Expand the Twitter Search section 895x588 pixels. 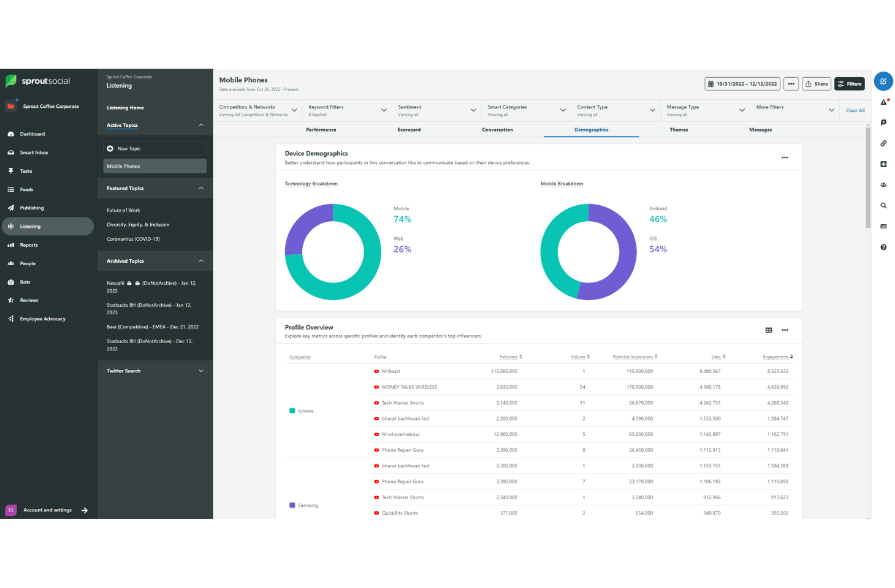point(201,371)
